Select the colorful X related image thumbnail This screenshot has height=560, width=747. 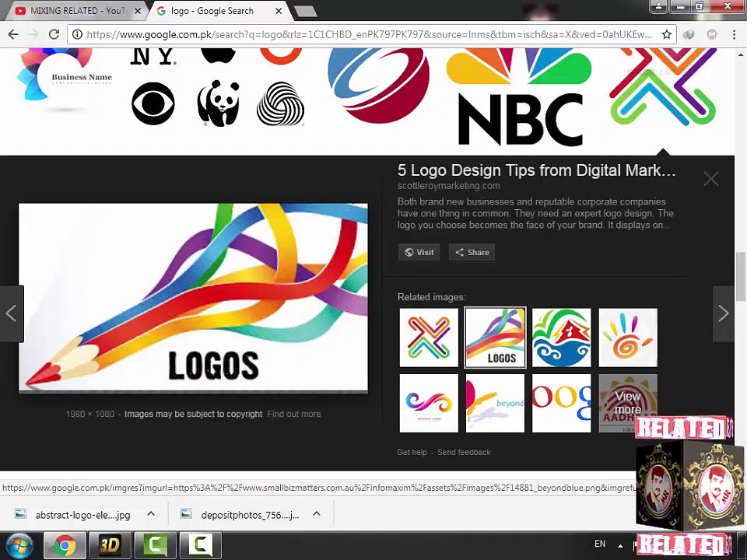click(429, 338)
